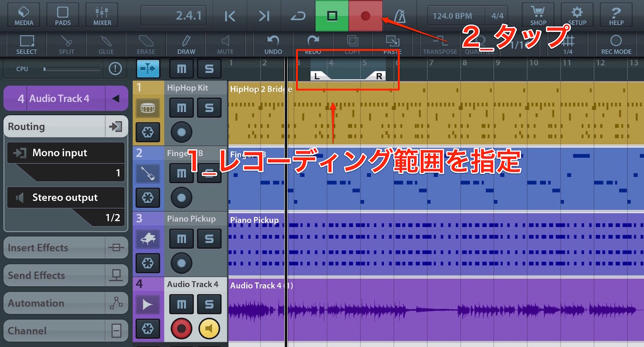Viewport: 644px width, 347px height.
Task: Arm record on Audio Track 4
Action: [x=182, y=329]
